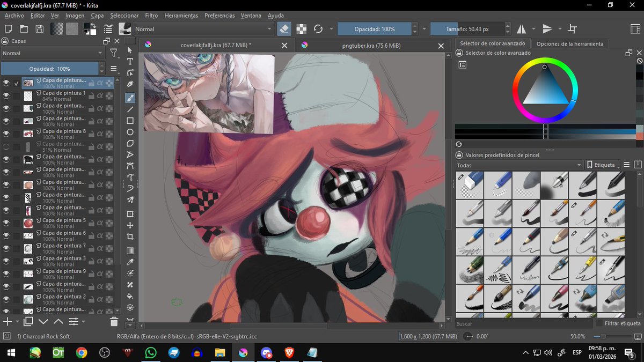
Task: Hide layer Capa de pintura 8
Action: coord(6,134)
